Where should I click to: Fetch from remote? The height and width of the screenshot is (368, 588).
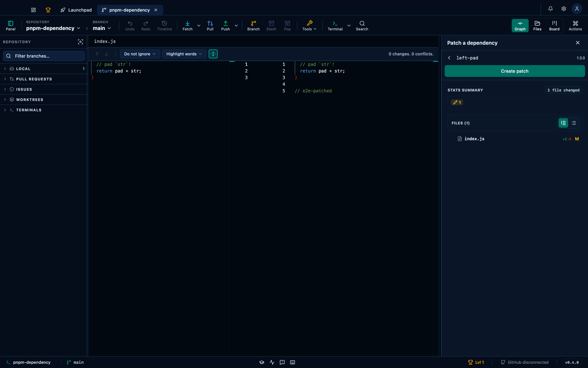pos(187,26)
